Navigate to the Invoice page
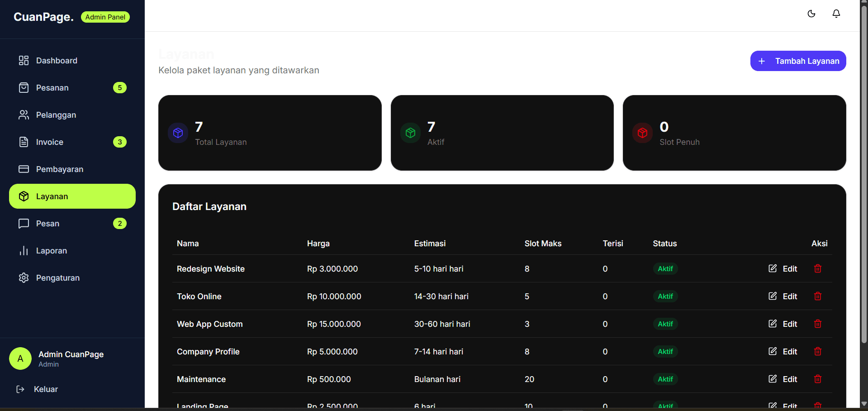 [x=50, y=142]
